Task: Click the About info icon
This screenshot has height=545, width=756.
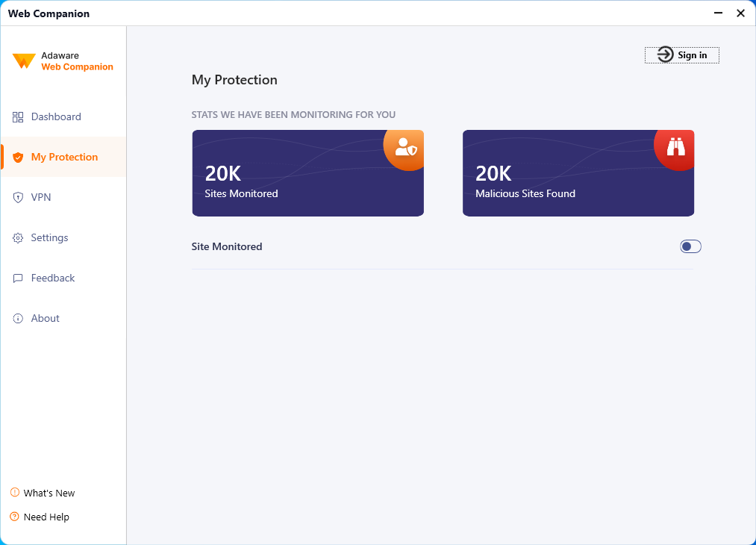Action: pos(16,318)
